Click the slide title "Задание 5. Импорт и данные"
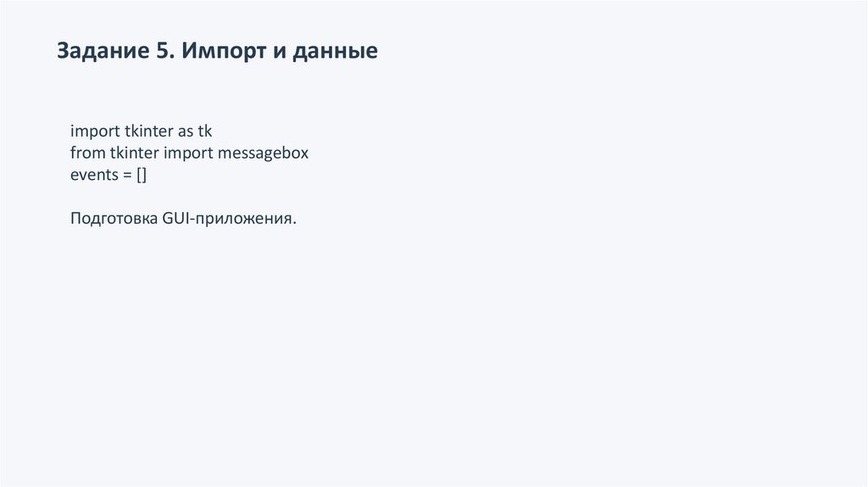Image resolution: width=868 pixels, height=487 pixels. (x=217, y=52)
